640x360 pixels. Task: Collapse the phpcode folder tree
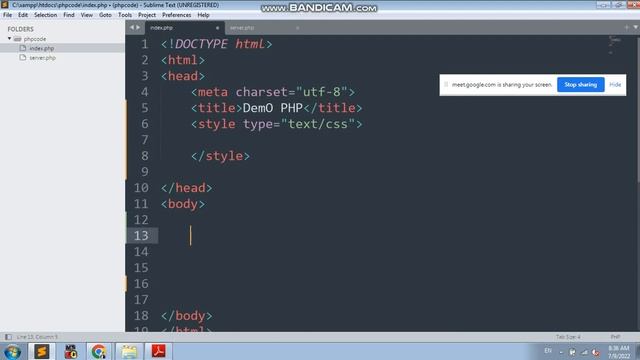pos(9,39)
